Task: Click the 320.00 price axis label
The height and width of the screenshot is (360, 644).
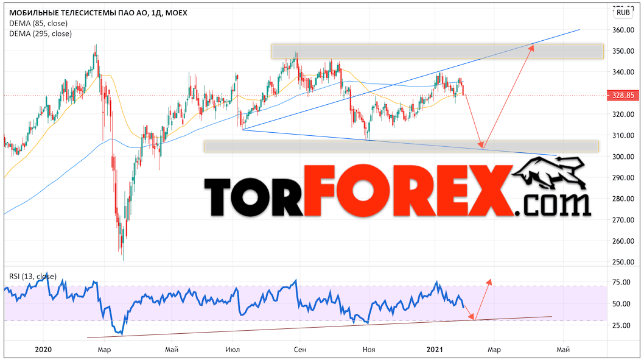Action: click(x=623, y=115)
